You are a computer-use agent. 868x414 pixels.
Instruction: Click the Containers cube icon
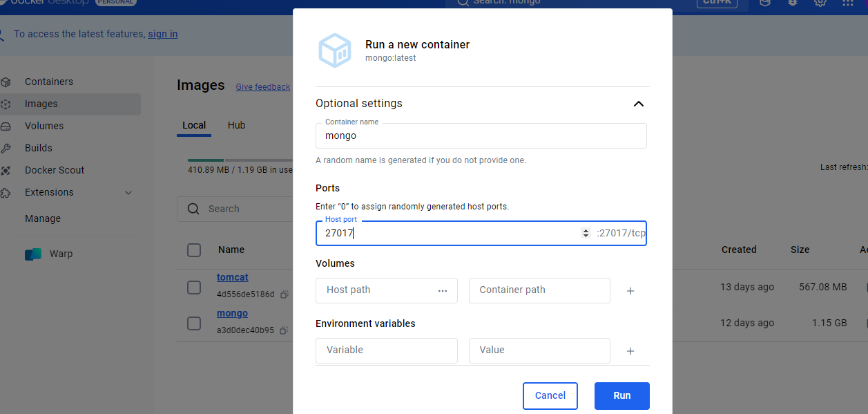(x=6, y=82)
